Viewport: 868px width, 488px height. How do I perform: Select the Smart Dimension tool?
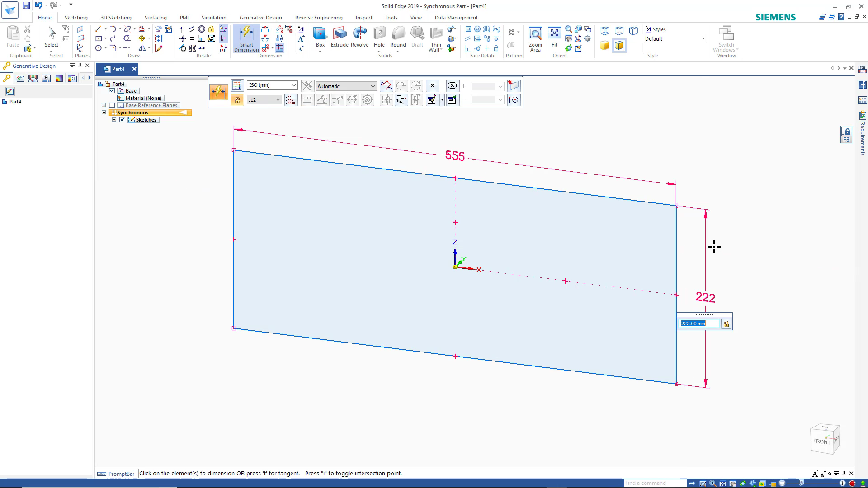pyautogui.click(x=246, y=38)
